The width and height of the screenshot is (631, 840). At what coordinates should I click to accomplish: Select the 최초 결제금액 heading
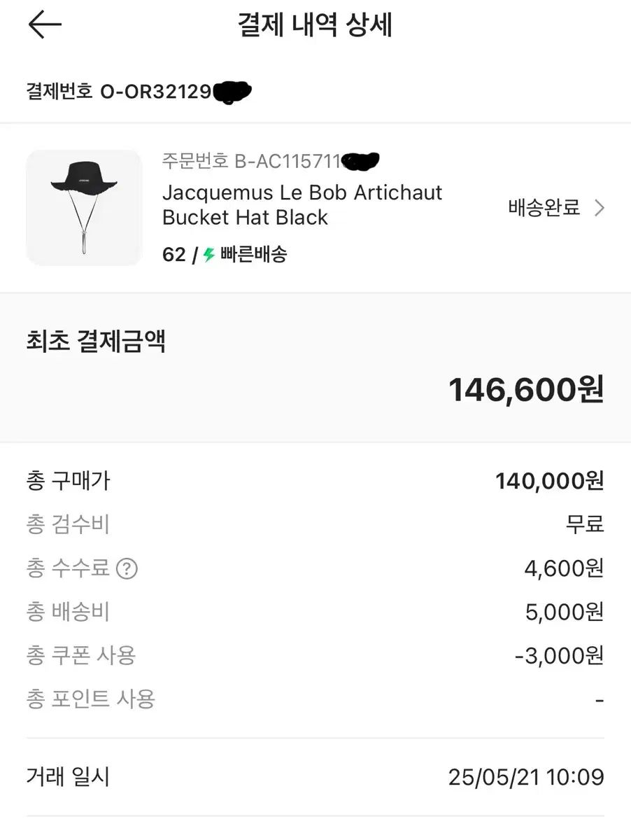[96, 342]
